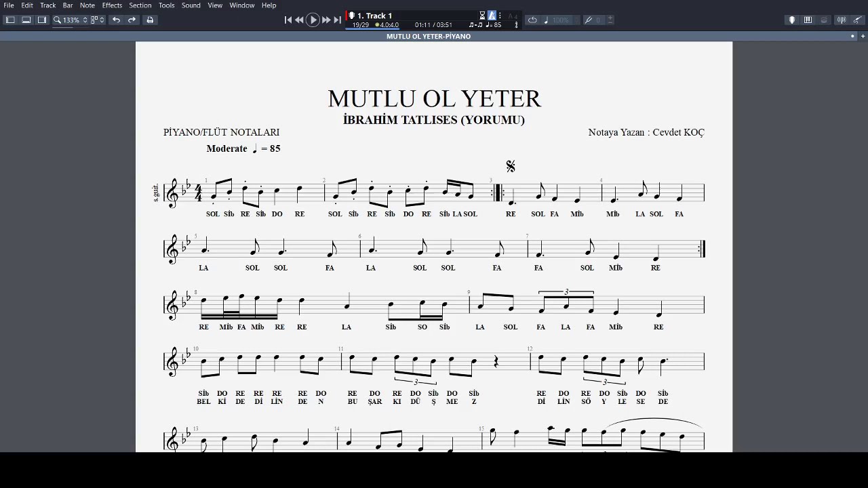Jump to the first bar
This screenshot has height=488, width=868.
click(x=288, y=20)
